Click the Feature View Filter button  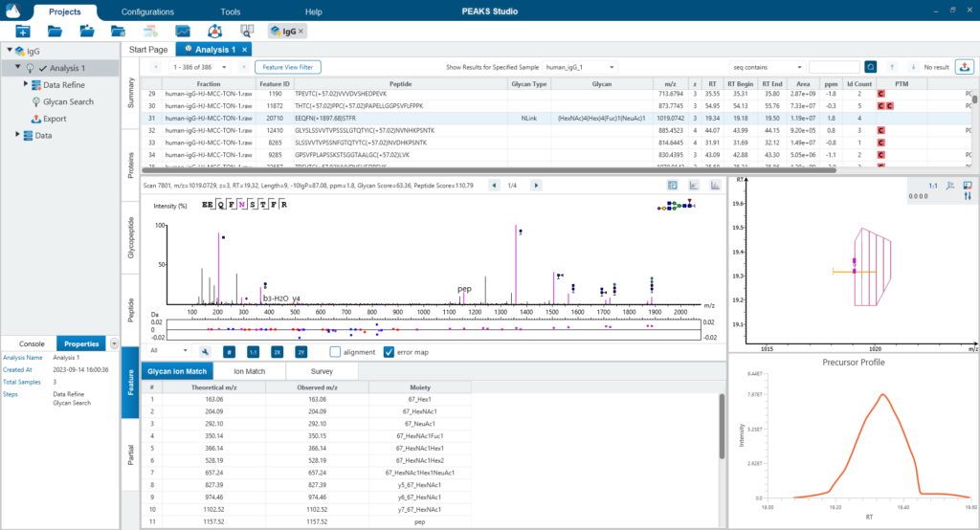[x=288, y=67]
